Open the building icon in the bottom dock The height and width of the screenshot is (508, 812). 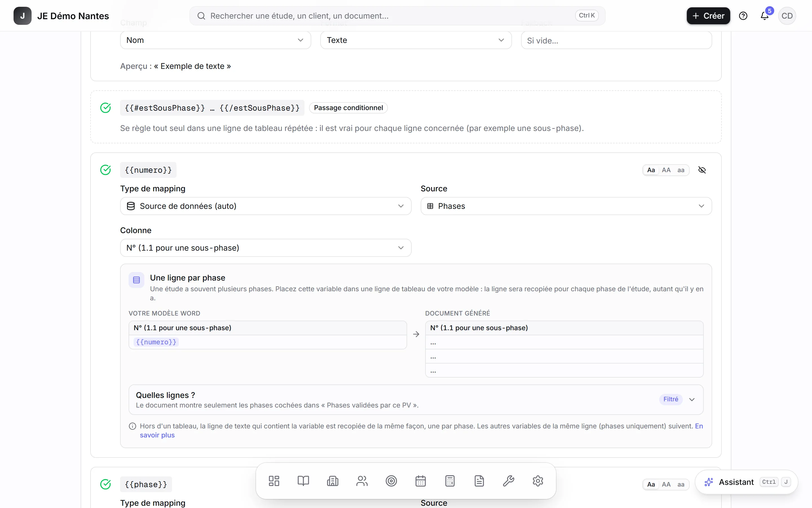[332, 481]
